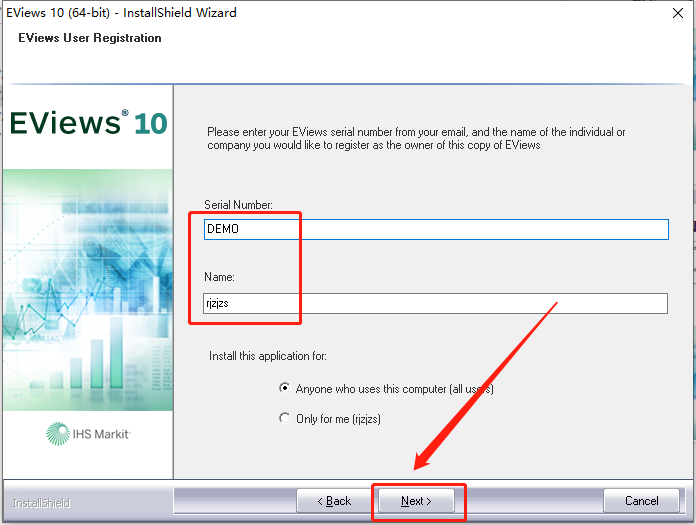The image size is (696, 525).
Task: Click the EViews chart artwork image
Action: [88, 290]
